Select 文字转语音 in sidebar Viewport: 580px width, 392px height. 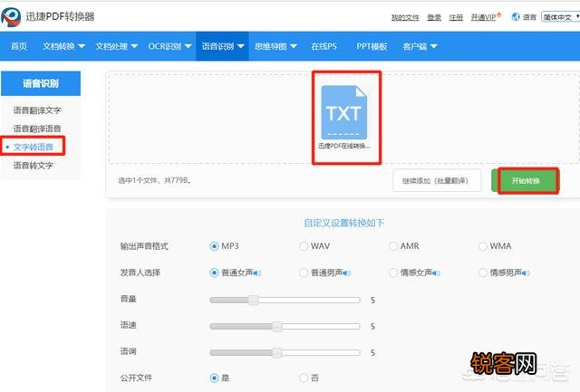click(34, 147)
